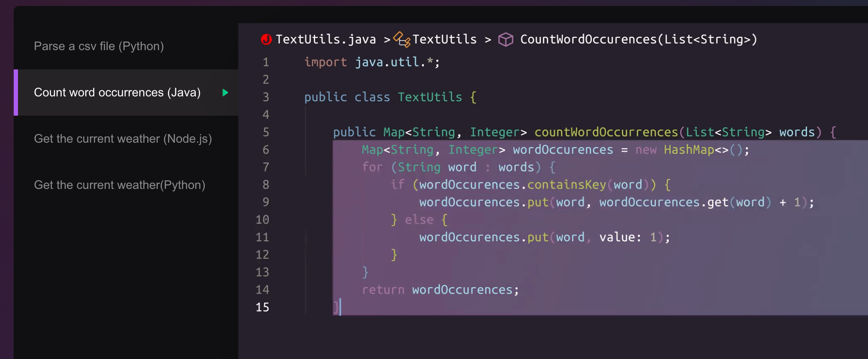The image size is (868, 359).
Task: Click TextUtils class name in breadcrumb
Action: (444, 39)
